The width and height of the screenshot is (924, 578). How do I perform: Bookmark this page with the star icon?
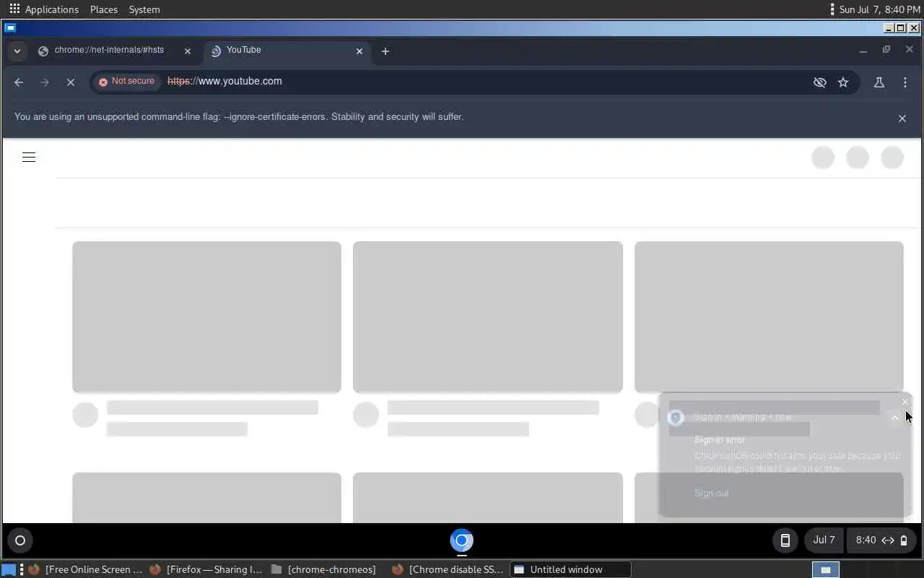(x=843, y=82)
